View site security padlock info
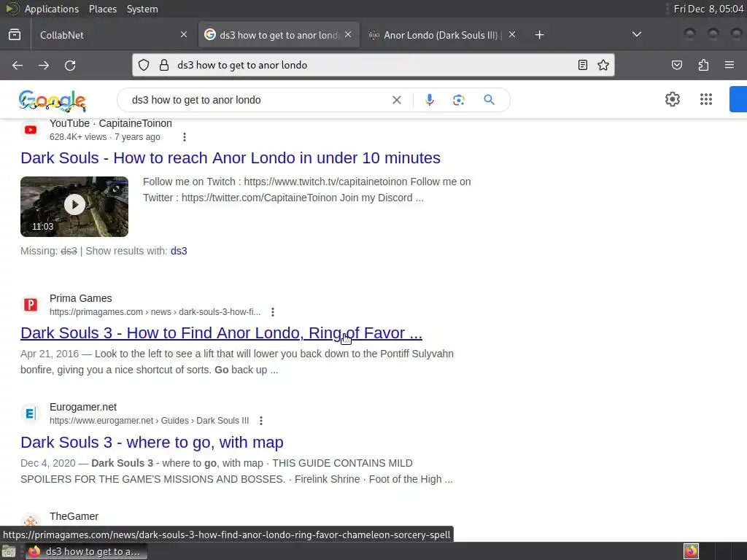The image size is (747, 560). [x=164, y=65]
